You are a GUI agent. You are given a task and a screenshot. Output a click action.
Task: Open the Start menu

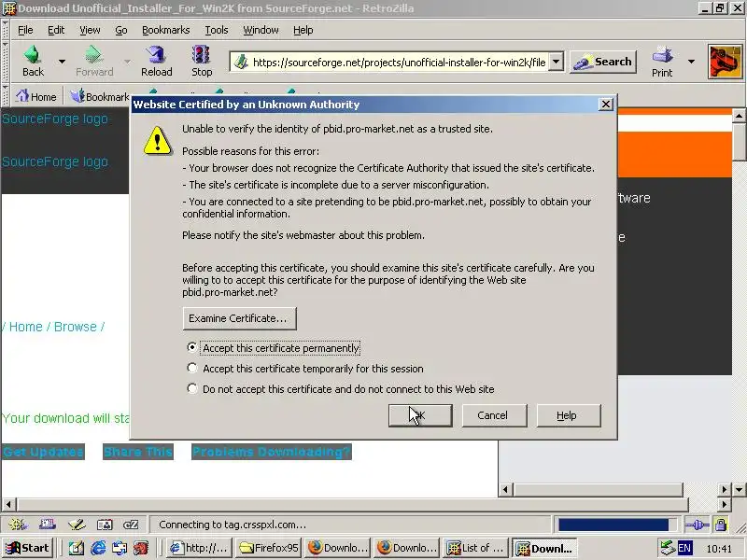click(x=28, y=548)
